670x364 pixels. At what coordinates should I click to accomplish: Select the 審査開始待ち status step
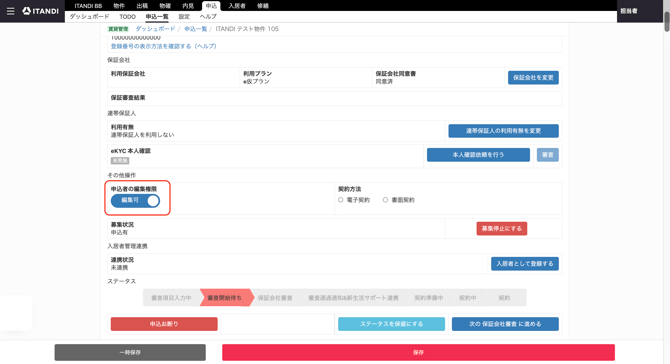tap(225, 298)
